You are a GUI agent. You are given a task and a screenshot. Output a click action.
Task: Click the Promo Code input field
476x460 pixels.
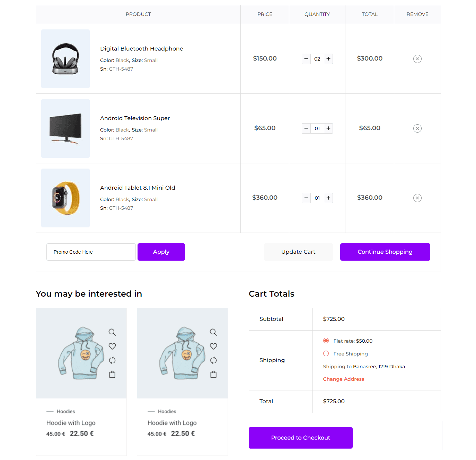91,252
